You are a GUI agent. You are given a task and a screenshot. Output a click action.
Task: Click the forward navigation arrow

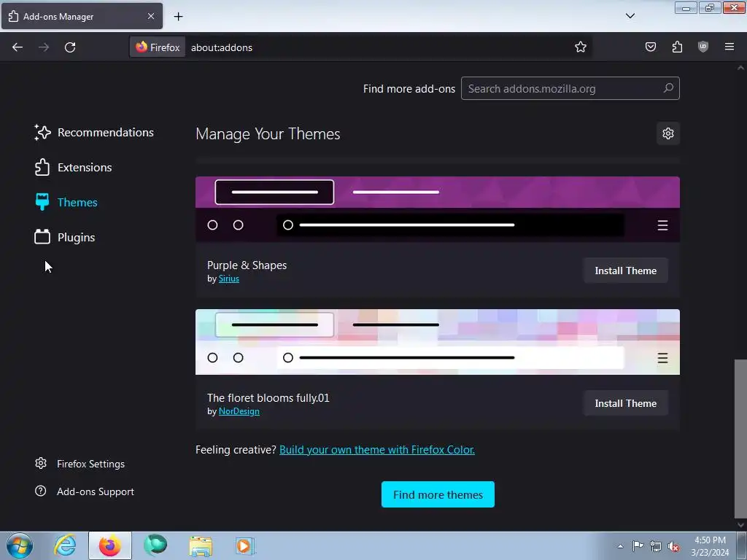[44, 47]
